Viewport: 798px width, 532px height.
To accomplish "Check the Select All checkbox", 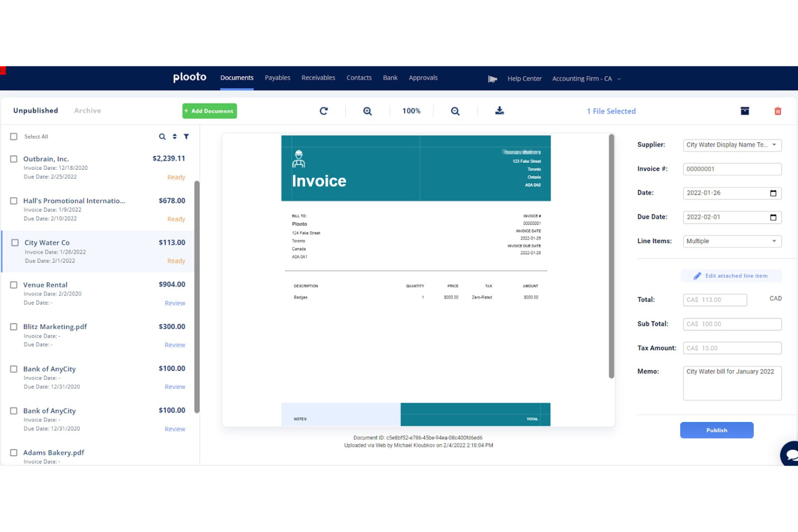I will pos(13,136).
